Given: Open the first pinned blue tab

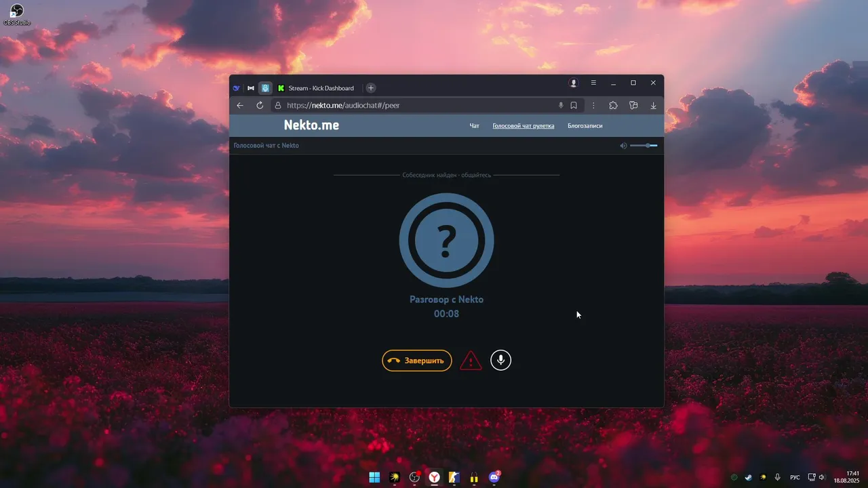Looking at the screenshot, I should point(237,88).
